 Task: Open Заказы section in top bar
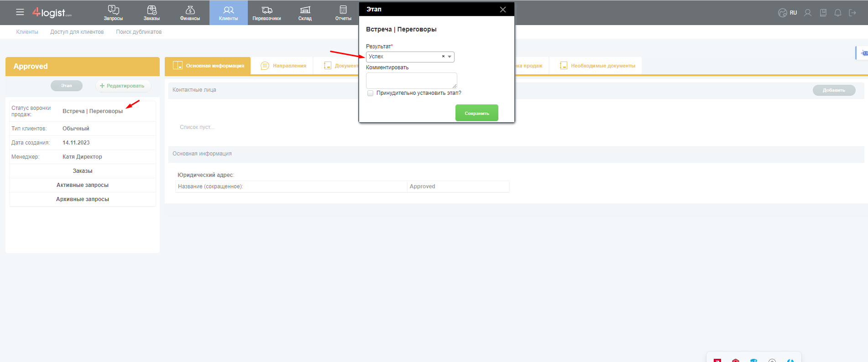[152, 13]
